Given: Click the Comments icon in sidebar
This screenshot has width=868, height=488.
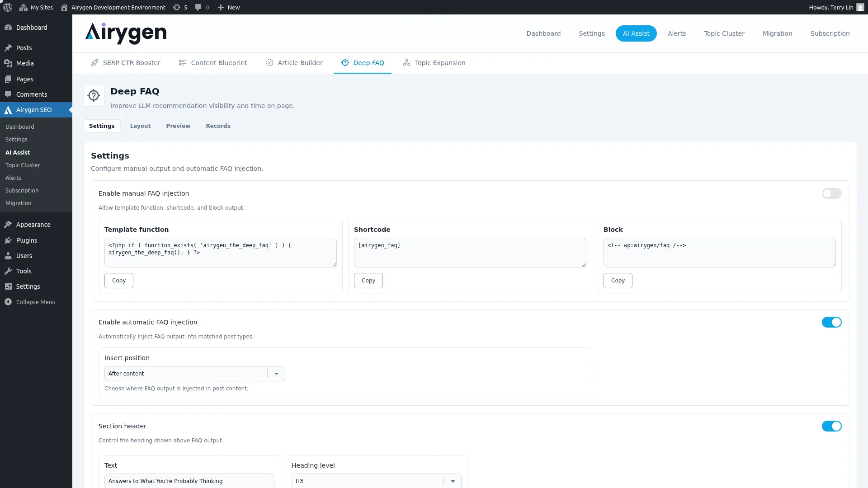Looking at the screenshot, I should [8, 94].
